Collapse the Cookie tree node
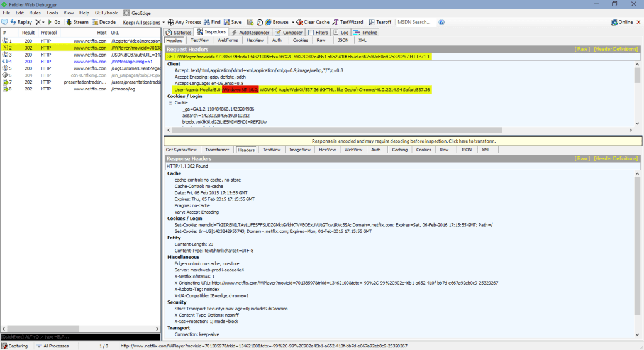 point(170,103)
